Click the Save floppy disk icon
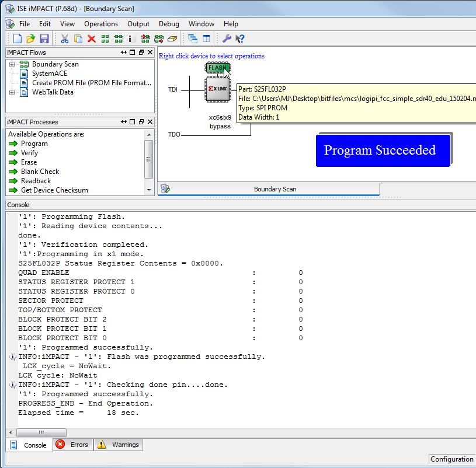 [44, 39]
